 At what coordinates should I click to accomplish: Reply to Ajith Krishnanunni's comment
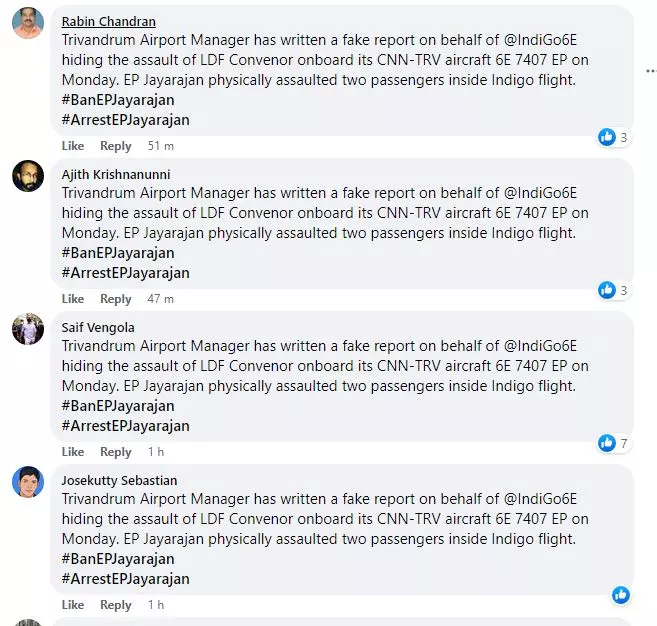(x=116, y=299)
